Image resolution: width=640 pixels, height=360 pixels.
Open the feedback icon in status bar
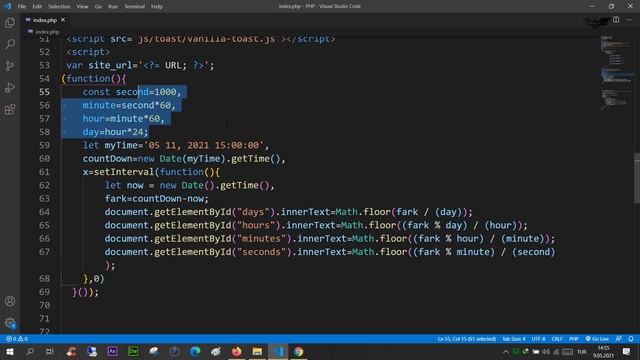[619, 339]
